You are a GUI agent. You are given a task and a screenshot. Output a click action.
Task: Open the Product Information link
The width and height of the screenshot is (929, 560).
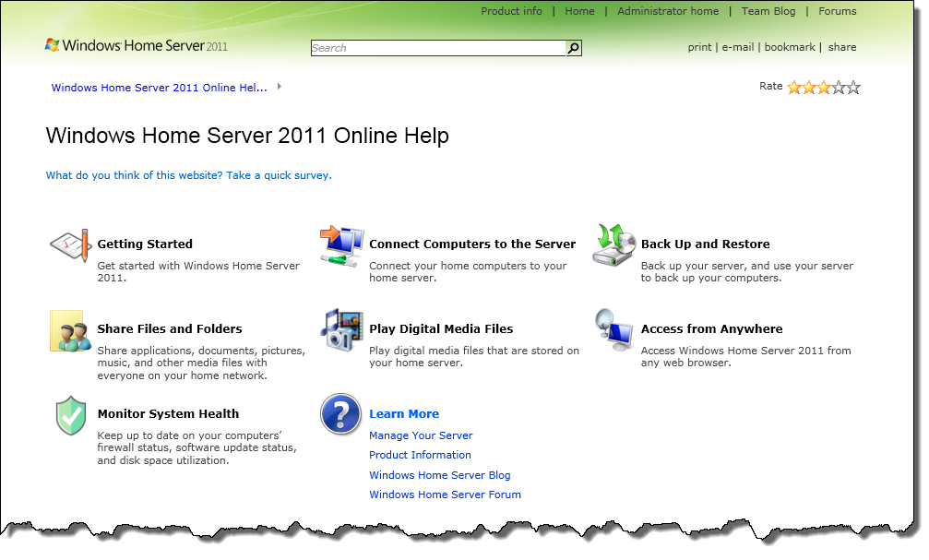[x=420, y=455]
